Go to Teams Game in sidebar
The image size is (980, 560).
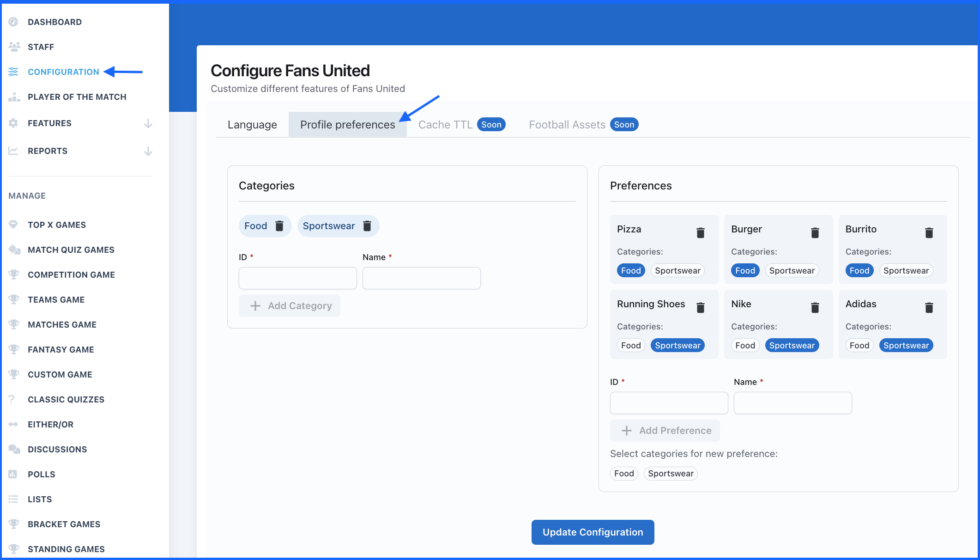tap(56, 299)
